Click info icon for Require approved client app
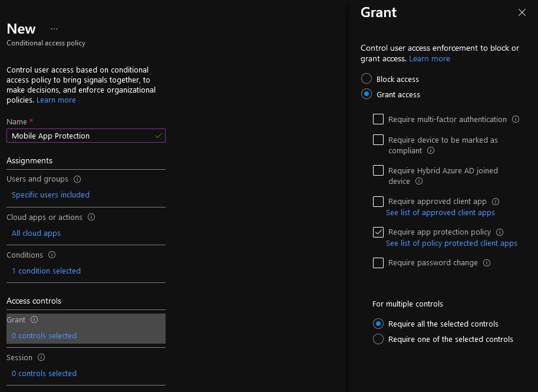Screen dimensions: 538x392 coord(496,202)
